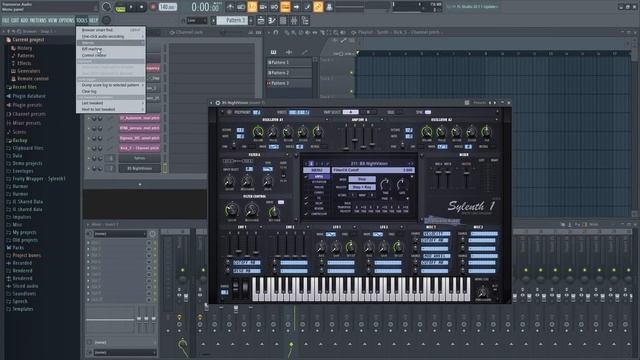Select 'Browser smart find' in Tools menu
This screenshot has height=360, width=640.
(x=111, y=30)
